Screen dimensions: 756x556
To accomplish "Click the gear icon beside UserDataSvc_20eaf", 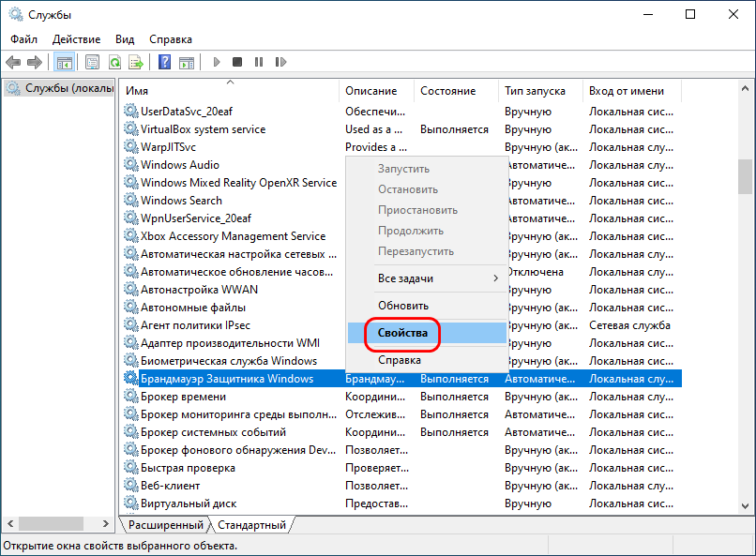I will click(130, 111).
